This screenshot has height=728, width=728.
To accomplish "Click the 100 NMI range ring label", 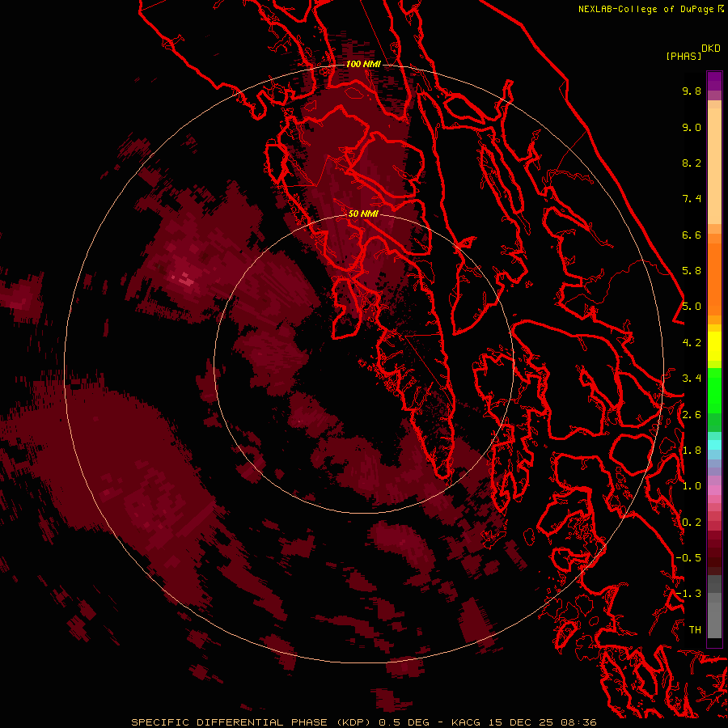I will pyautogui.click(x=363, y=64).
